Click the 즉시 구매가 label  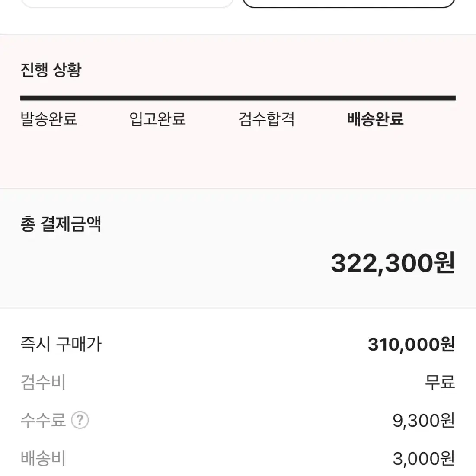(61, 344)
